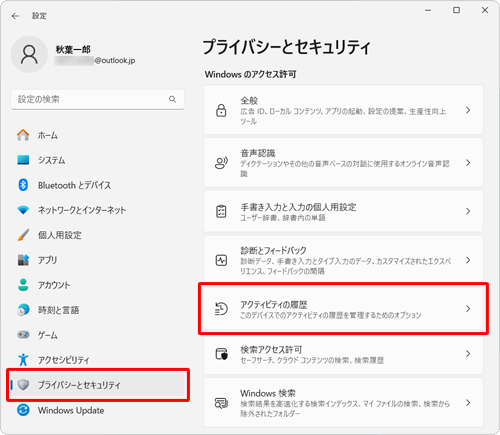Open 診断とフィードバック settings
Image resolution: width=500 pixels, height=435 pixels.
point(343,260)
